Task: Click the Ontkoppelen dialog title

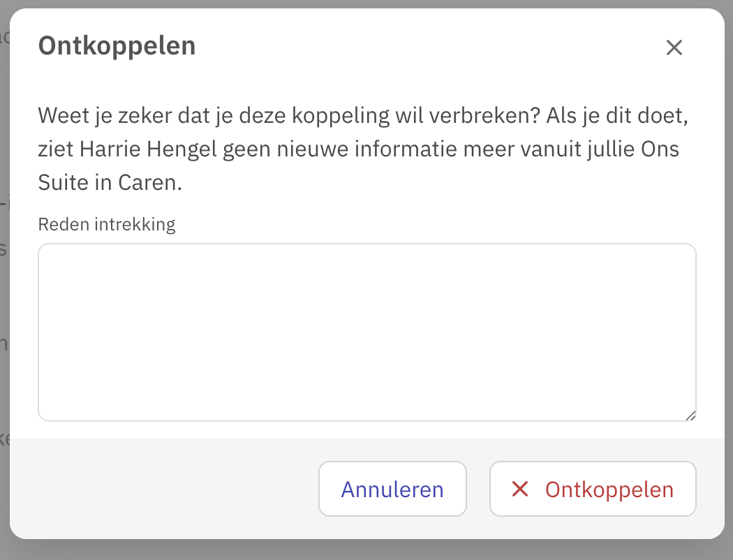Action: coord(117,45)
